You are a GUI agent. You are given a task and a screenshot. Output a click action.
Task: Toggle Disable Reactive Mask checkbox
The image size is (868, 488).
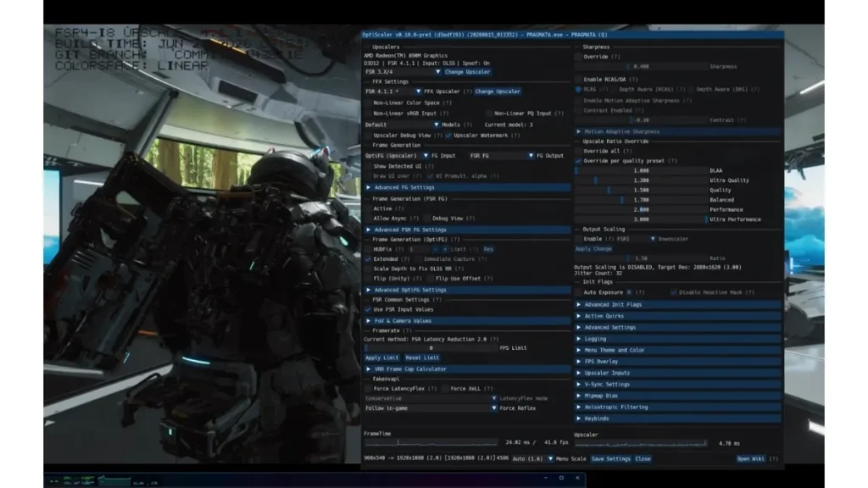tap(674, 292)
